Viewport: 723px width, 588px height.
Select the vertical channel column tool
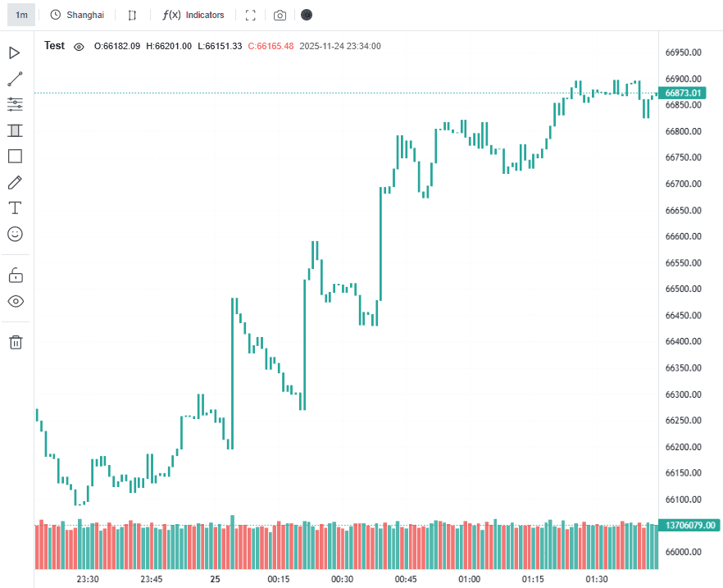15,130
